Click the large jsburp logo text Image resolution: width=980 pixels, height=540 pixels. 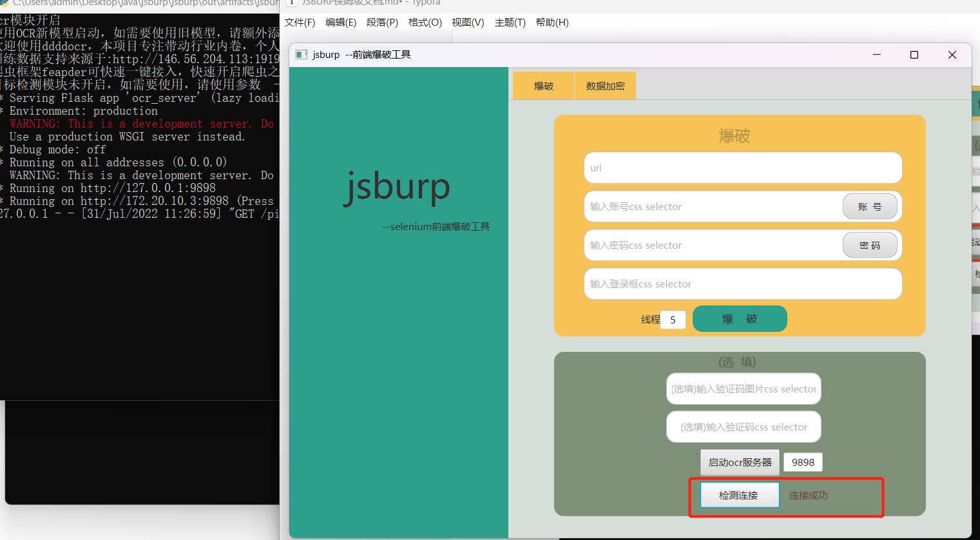pyautogui.click(x=398, y=187)
